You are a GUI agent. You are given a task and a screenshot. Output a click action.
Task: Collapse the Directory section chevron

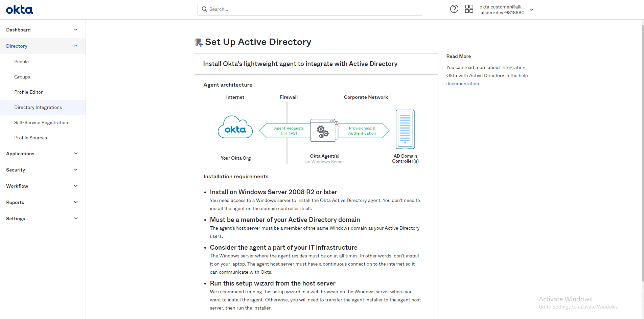click(x=76, y=46)
